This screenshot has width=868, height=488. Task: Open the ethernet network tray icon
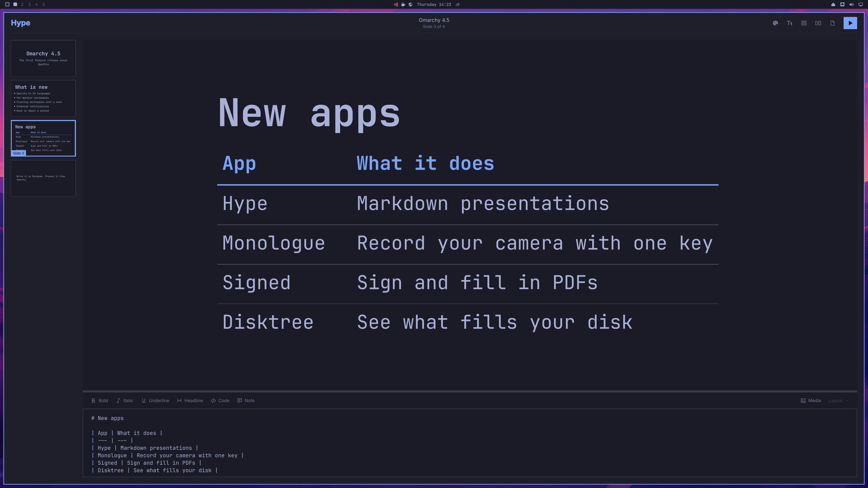[x=842, y=4]
